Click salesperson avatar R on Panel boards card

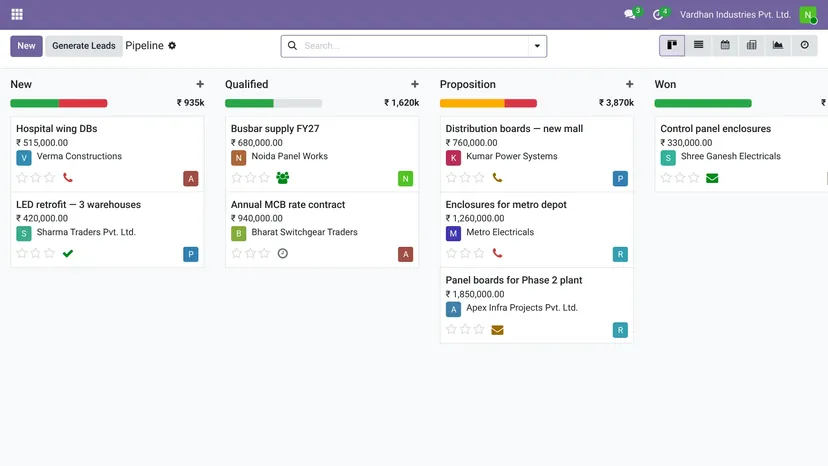click(620, 330)
